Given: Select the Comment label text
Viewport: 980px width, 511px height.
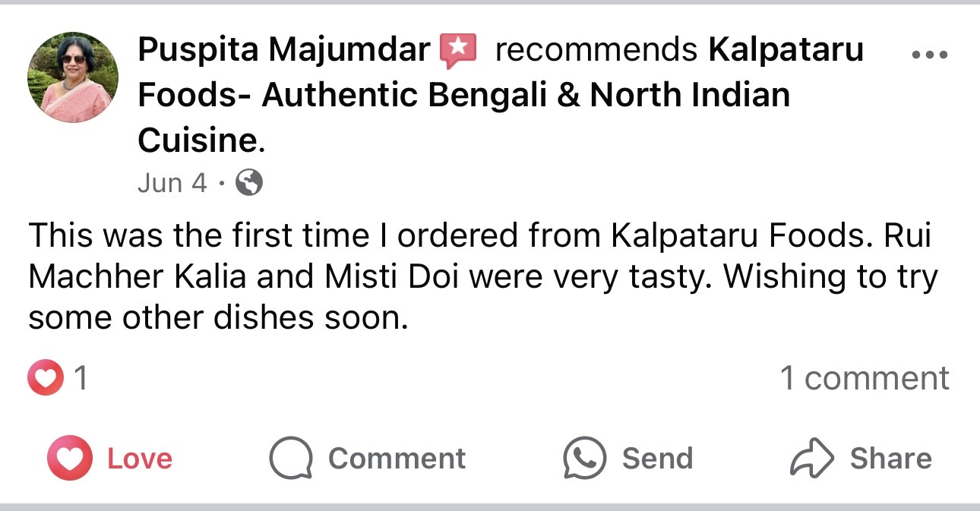Looking at the screenshot, I should (397, 459).
